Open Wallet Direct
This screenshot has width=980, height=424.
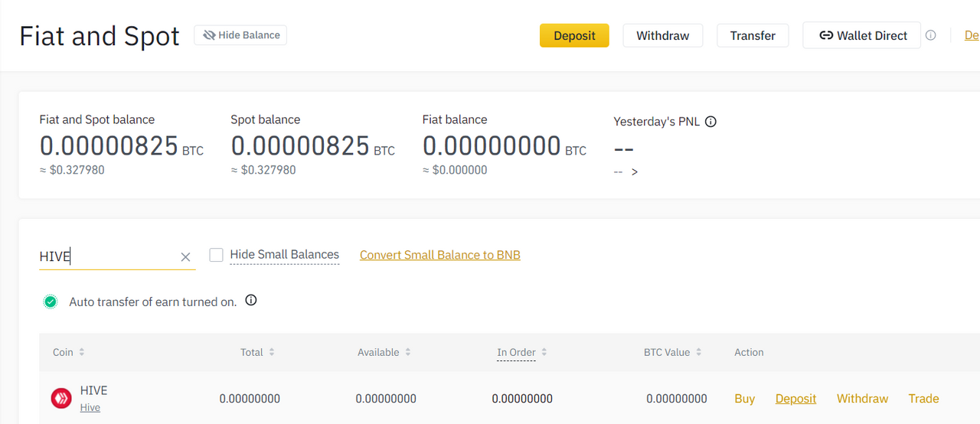click(x=861, y=35)
